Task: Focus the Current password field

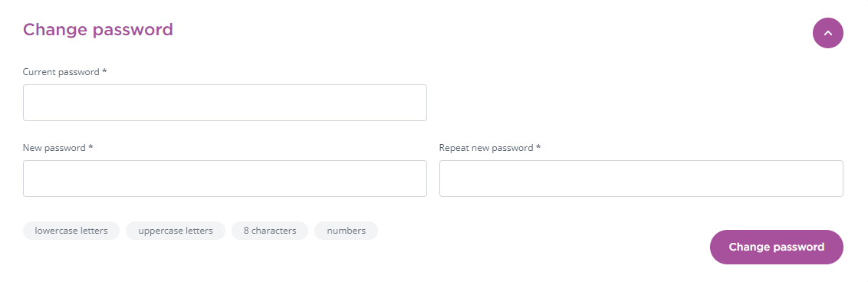Action: (225, 103)
